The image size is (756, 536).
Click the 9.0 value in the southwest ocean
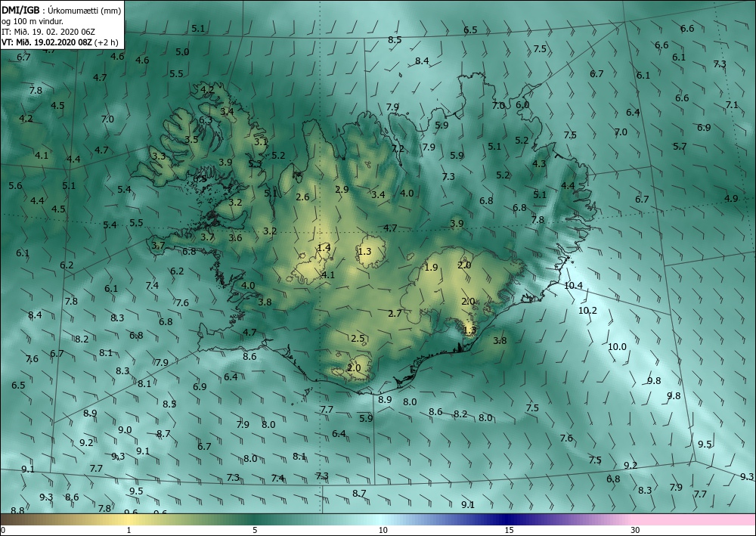coord(125,430)
